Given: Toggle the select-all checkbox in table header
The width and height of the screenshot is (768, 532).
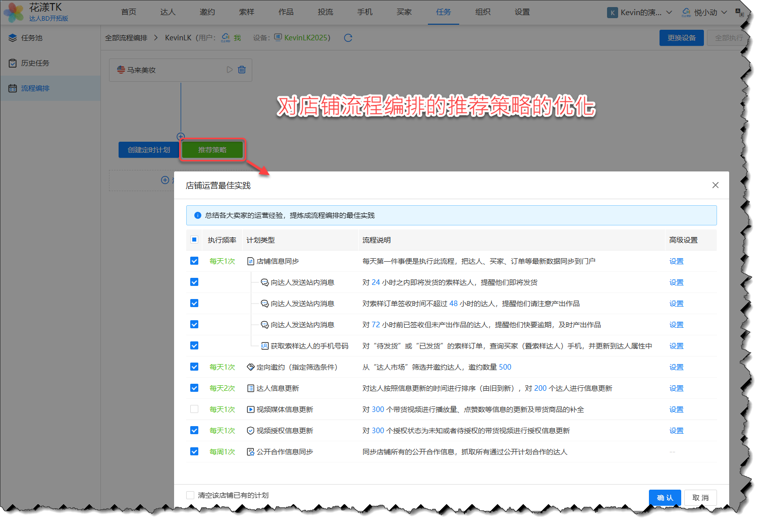Looking at the screenshot, I should tap(194, 240).
